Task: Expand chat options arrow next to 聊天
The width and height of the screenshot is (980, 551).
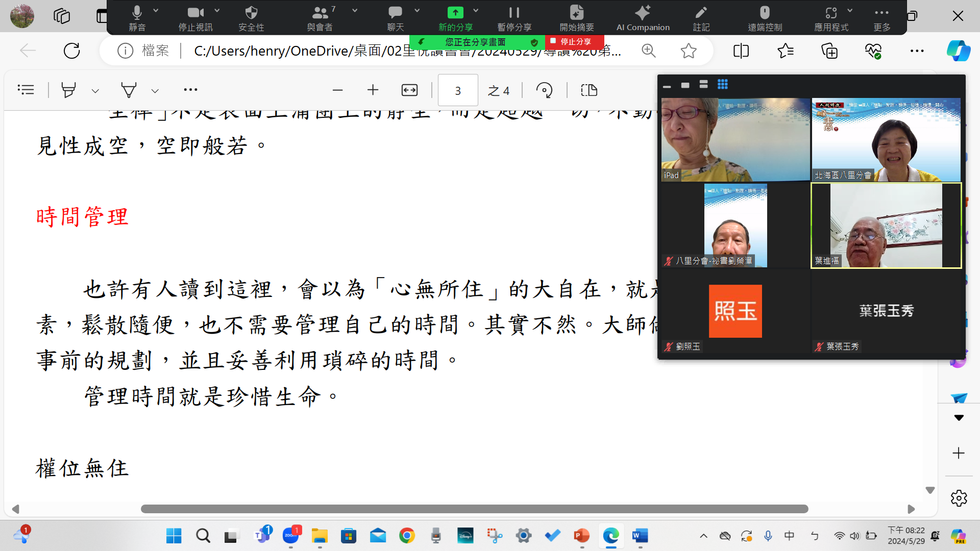Action: 417,10
